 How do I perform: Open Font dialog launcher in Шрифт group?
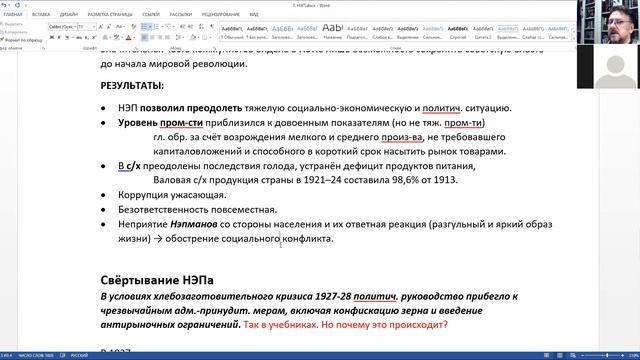pyautogui.click(x=136, y=47)
